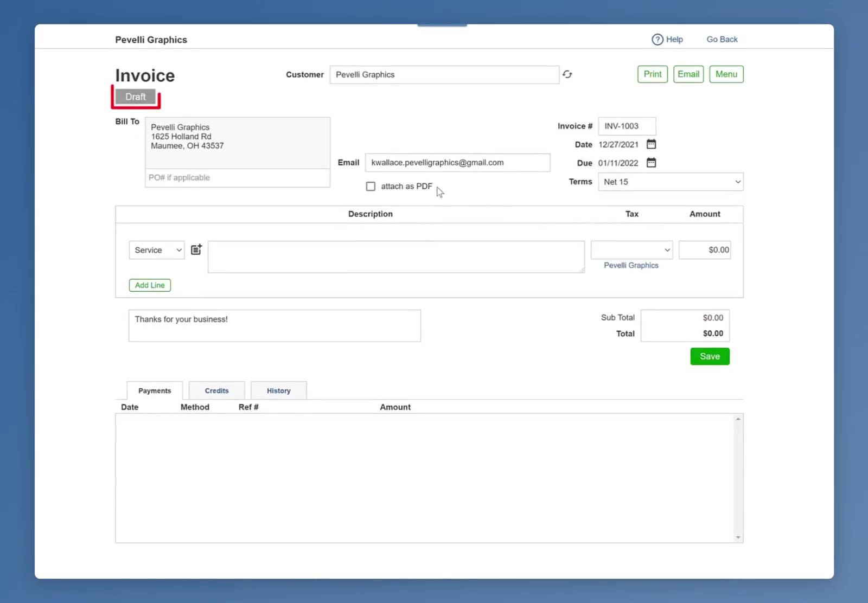Click the Thanks for your business message box
The height and width of the screenshot is (603, 868).
[275, 326]
